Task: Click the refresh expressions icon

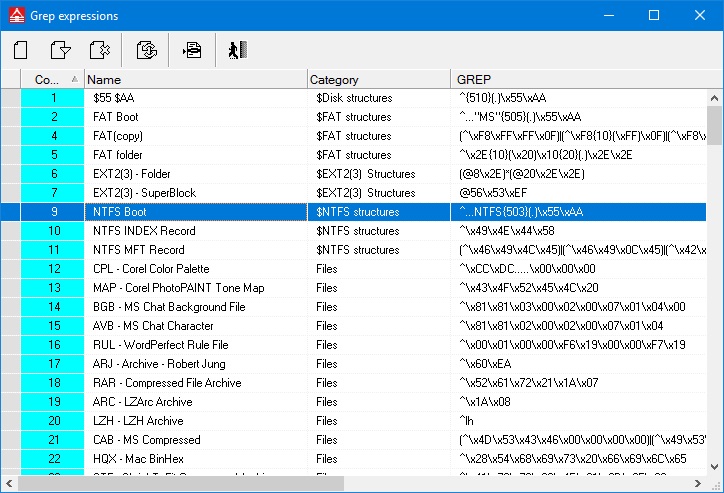Action: 146,49
